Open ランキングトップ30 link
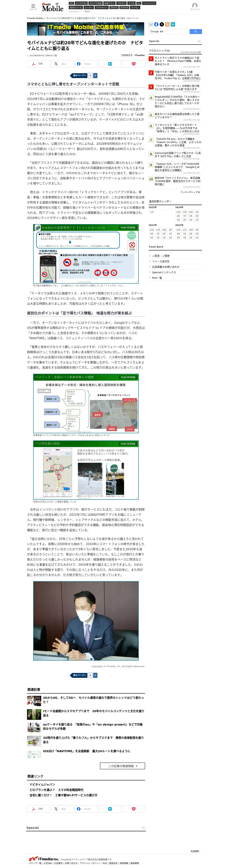 coord(190,192)
